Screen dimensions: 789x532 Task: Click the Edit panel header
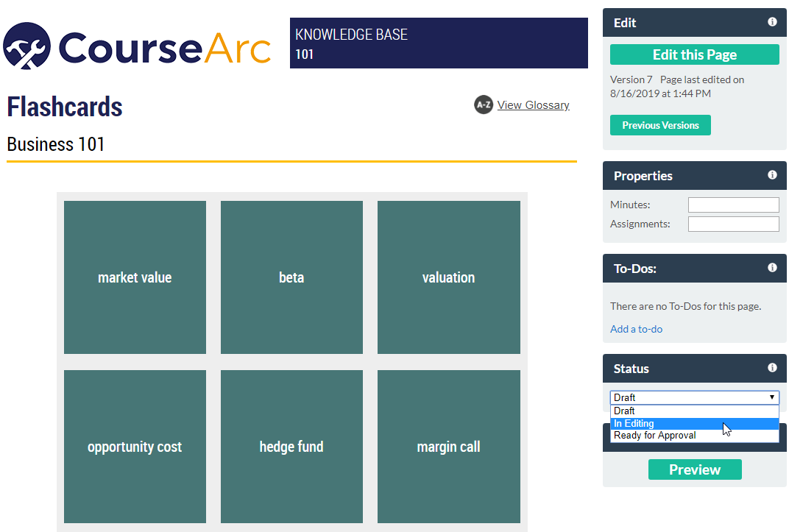click(694, 22)
